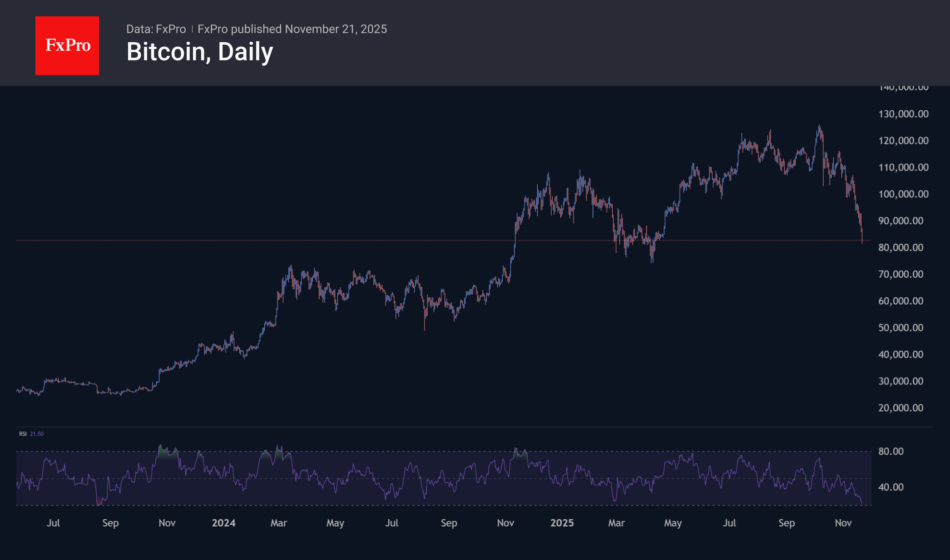Click the 2025 year label on time axis
This screenshot has width=950, height=560.
point(562,523)
